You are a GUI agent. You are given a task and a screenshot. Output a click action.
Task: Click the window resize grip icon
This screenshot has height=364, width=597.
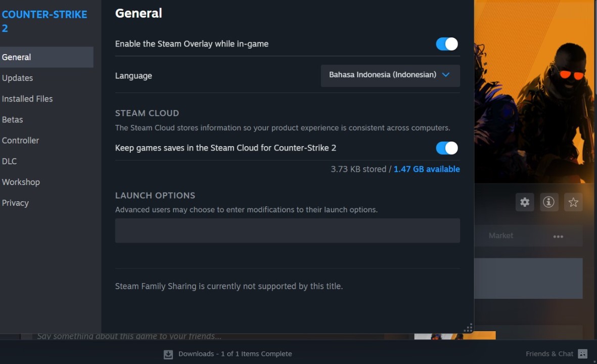tap(468, 328)
